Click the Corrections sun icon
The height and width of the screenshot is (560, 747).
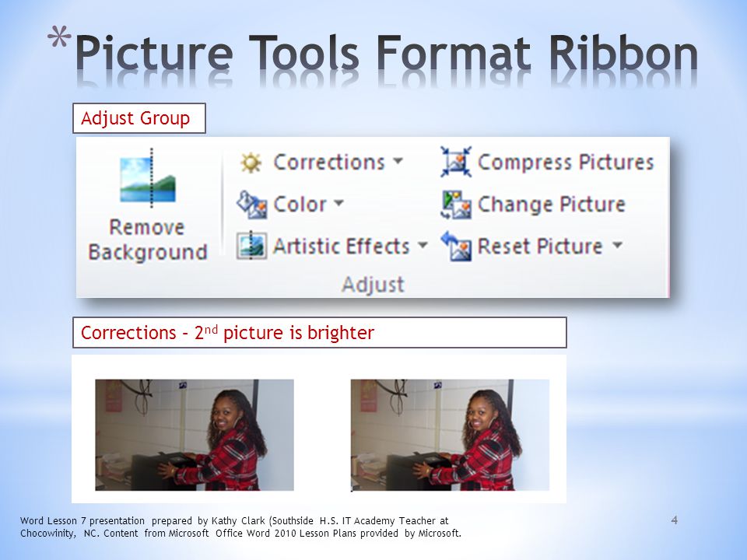tap(251, 163)
